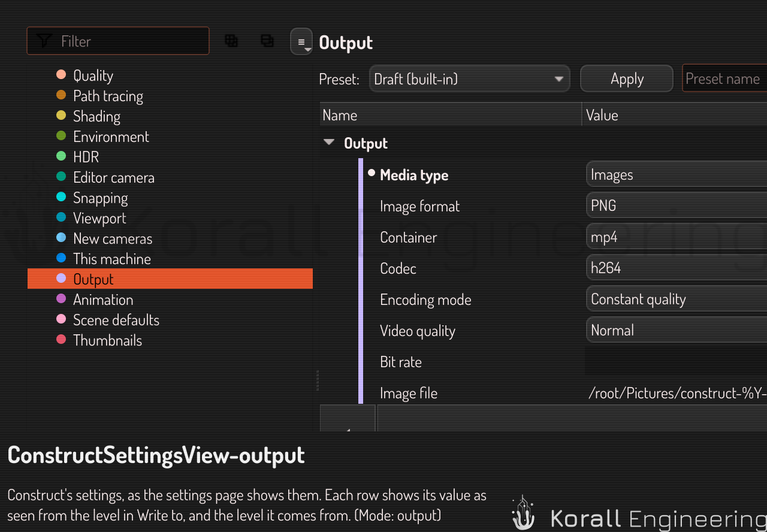Screen dimensions: 767x532
Task: Open the Animation settings page
Action: click(170, 300)
